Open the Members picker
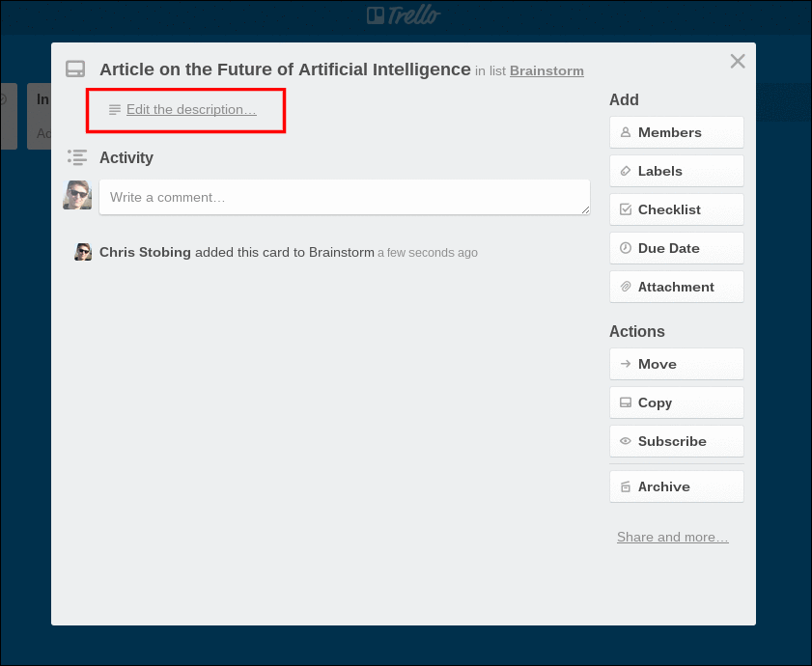This screenshot has height=666, width=812. (x=676, y=132)
